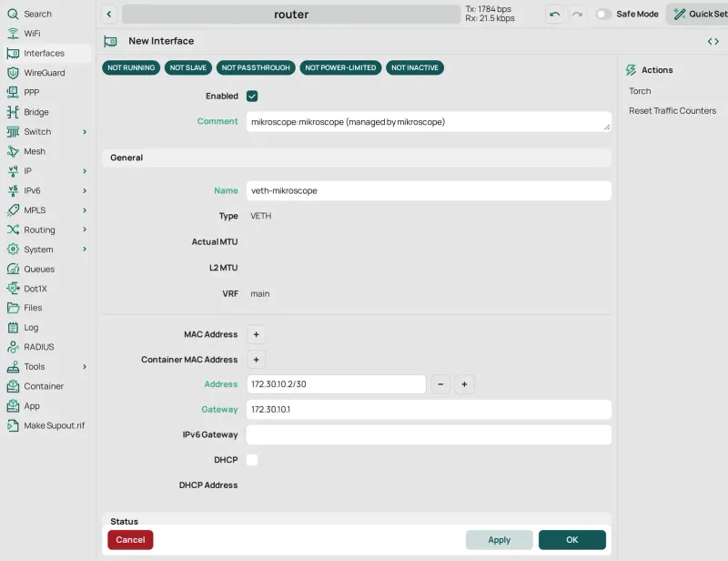Open Bridge via its sidebar icon

coord(13,112)
